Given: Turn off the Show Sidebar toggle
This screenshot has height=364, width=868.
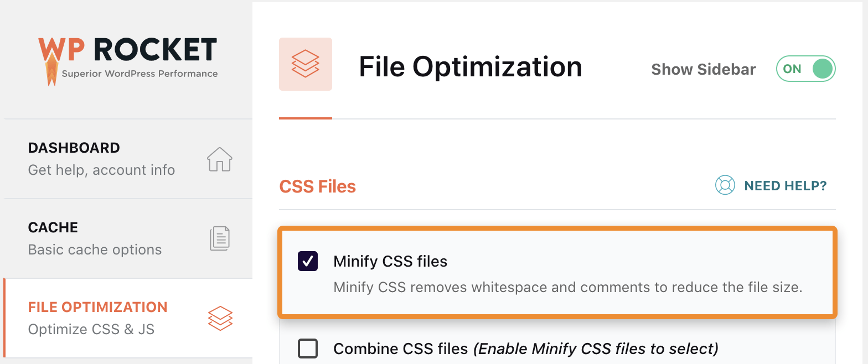Looking at the screenshot, I should point(805,69).
